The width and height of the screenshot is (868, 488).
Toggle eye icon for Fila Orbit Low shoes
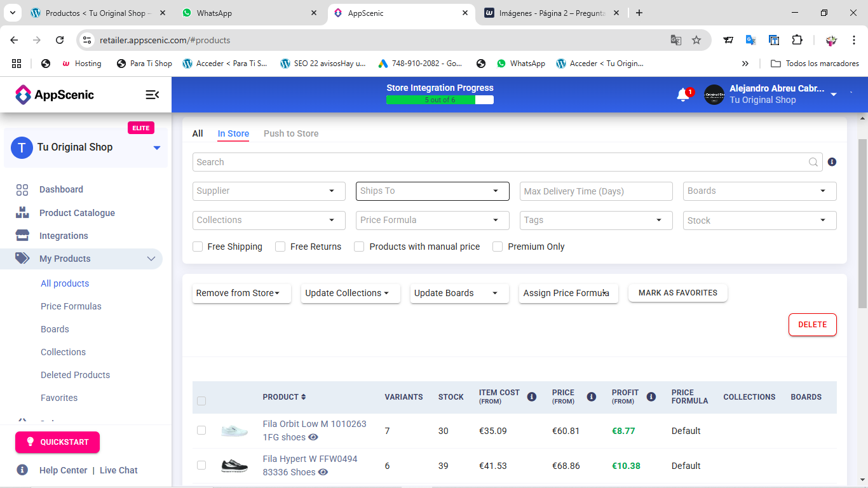(x=313, y=437)
